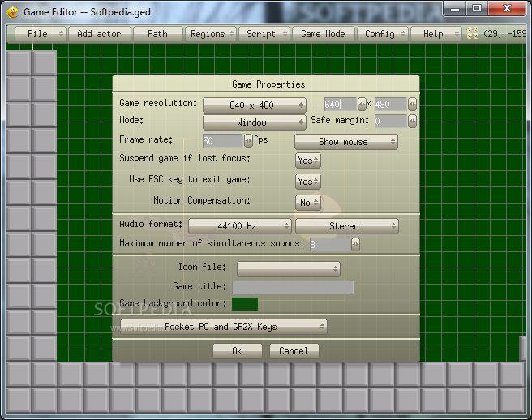Open the Regions menu

[210, 34]
